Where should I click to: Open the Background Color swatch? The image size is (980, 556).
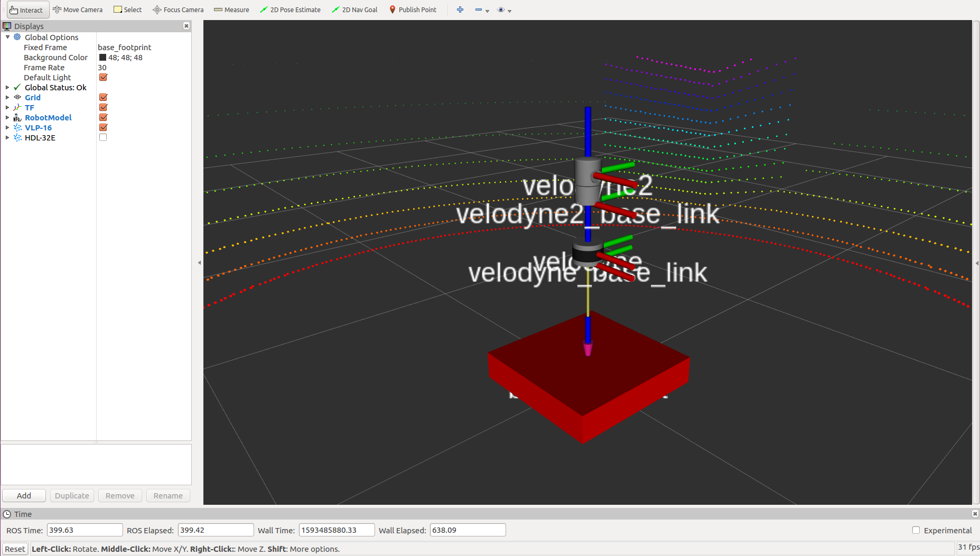pyautogui.click(x=103, y=57)
